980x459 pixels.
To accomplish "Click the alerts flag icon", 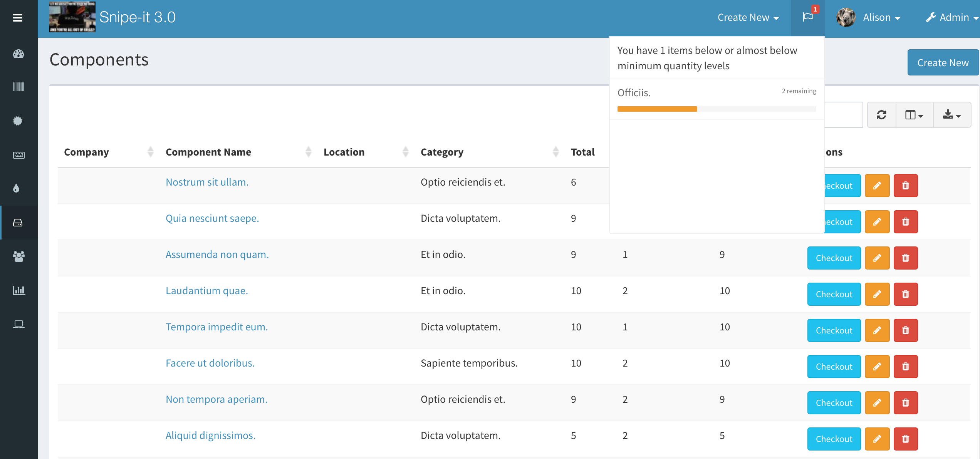I will point(808,17).
